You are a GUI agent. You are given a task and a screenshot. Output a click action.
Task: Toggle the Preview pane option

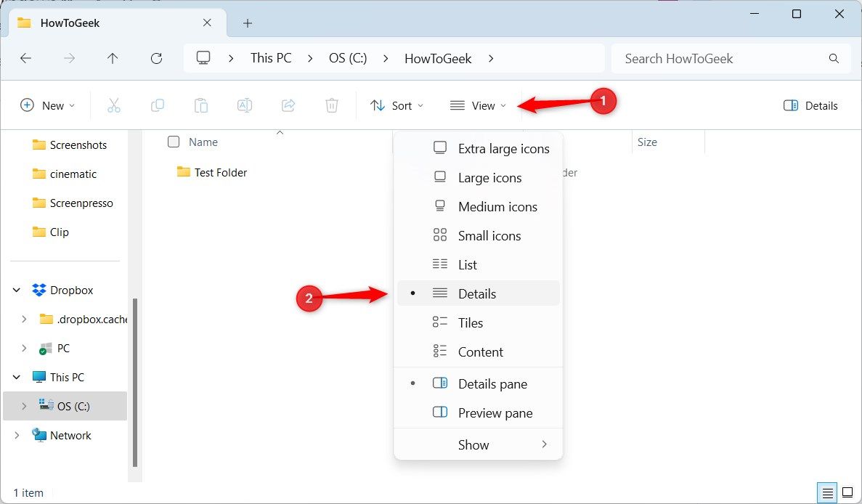point(479,412)
